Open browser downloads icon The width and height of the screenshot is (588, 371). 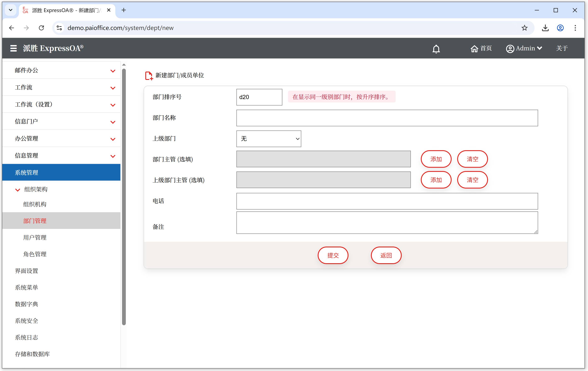545,28
